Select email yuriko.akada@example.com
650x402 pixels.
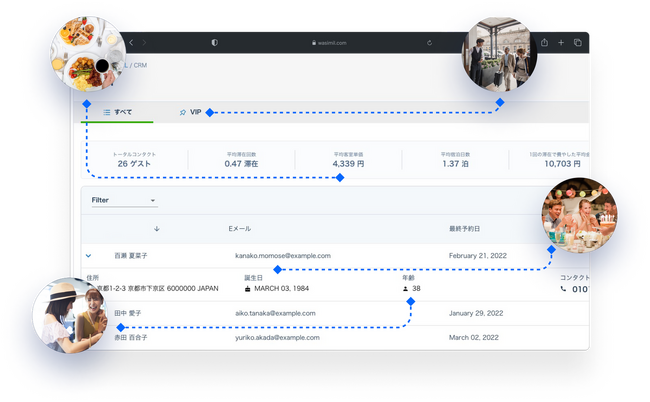(x=277, y=337)
